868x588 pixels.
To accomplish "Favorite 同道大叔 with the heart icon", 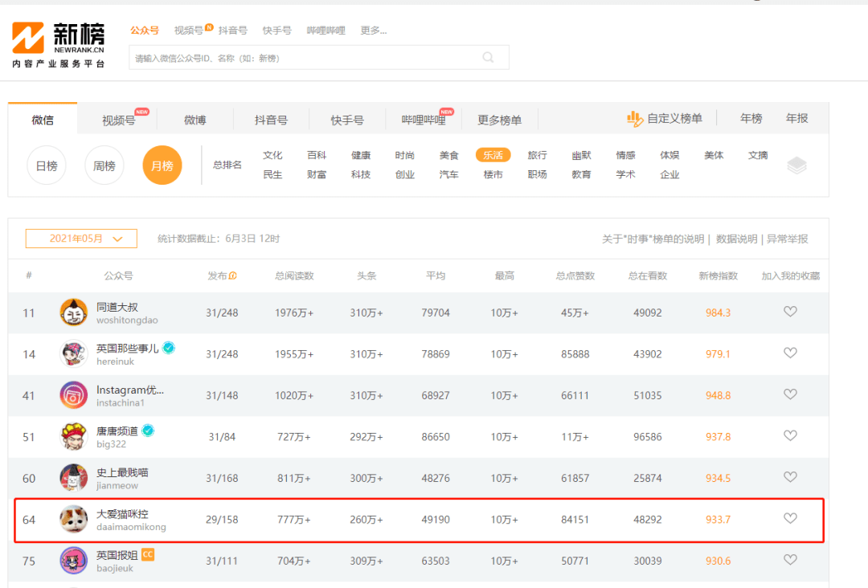I will (x=790, y=312).
